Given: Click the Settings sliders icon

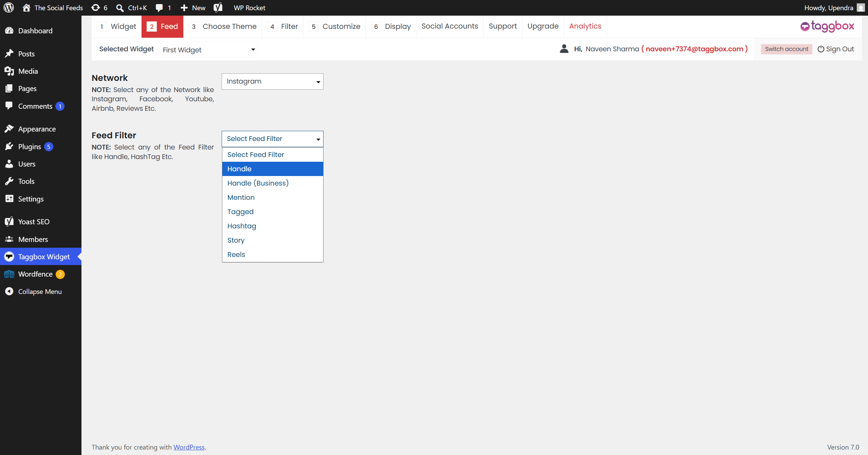Looking at the screenshot, I should click(x=9, y=199).
